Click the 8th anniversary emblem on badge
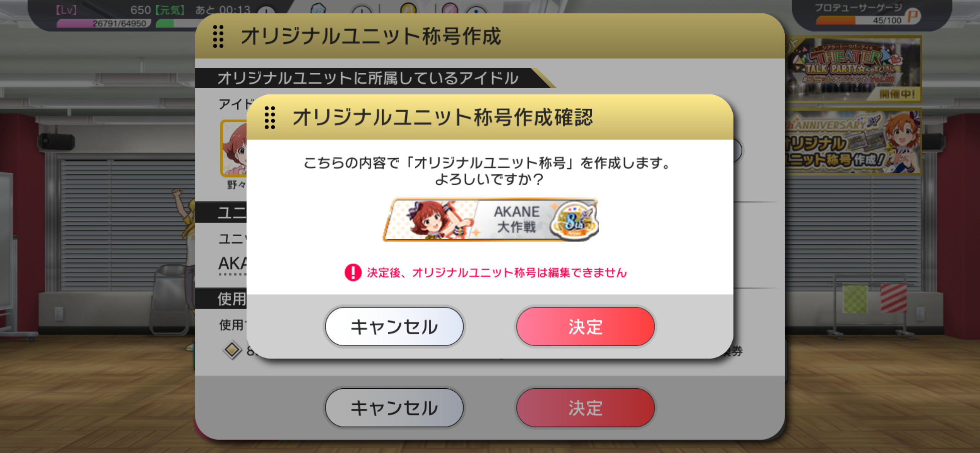This screenshot has height=453, width=980. point(574,221)
